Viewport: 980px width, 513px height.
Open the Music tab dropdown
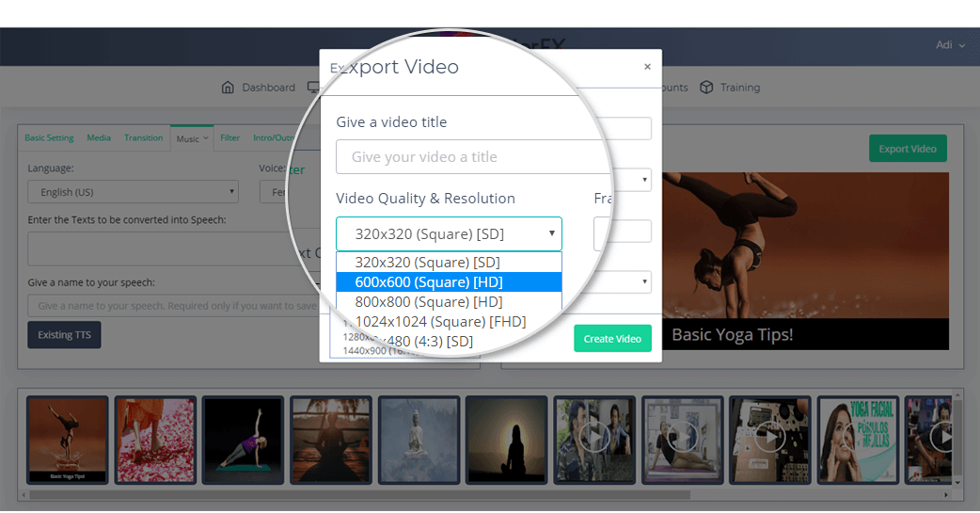point(192,139)
